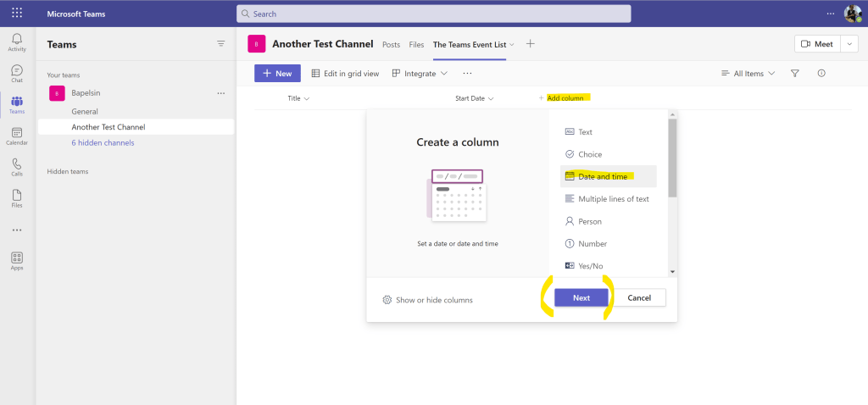The width and height of the screenshot is (868, 405).
Task: Open Calls in the sidebar
Action: tap(17, 167)
